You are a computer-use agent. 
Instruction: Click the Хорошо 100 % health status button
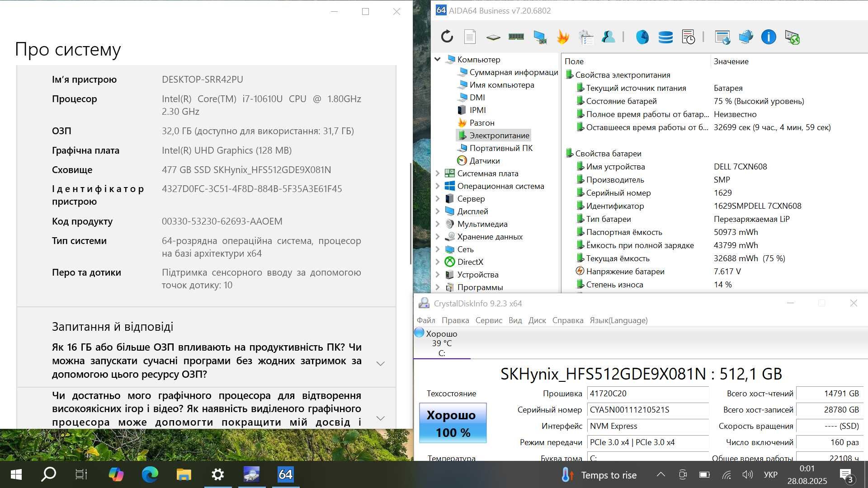coord(453,423)
